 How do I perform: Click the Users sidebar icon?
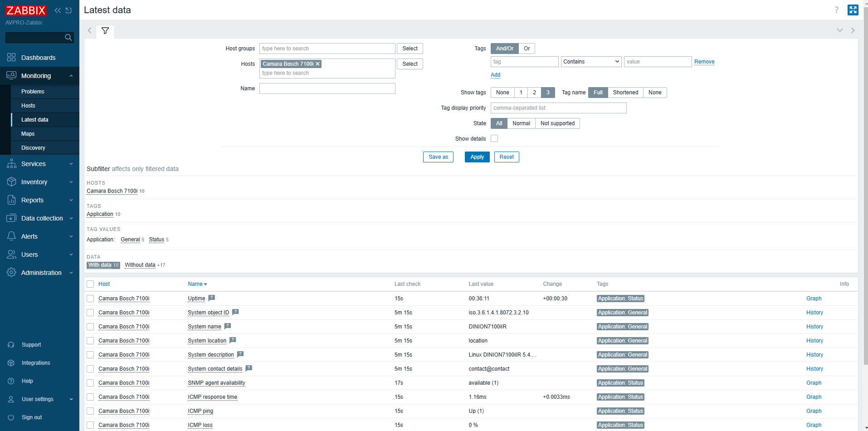pos(11,255)
